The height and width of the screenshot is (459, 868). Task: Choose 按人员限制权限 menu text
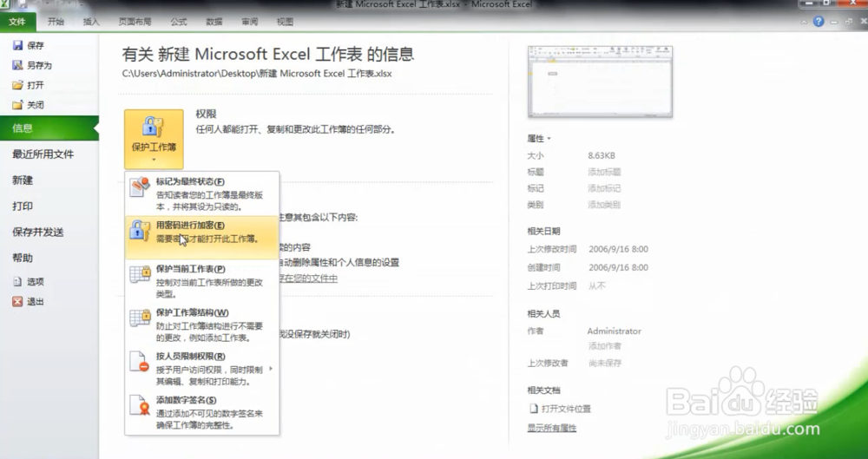pyautogui.click(x=190, y=357)
